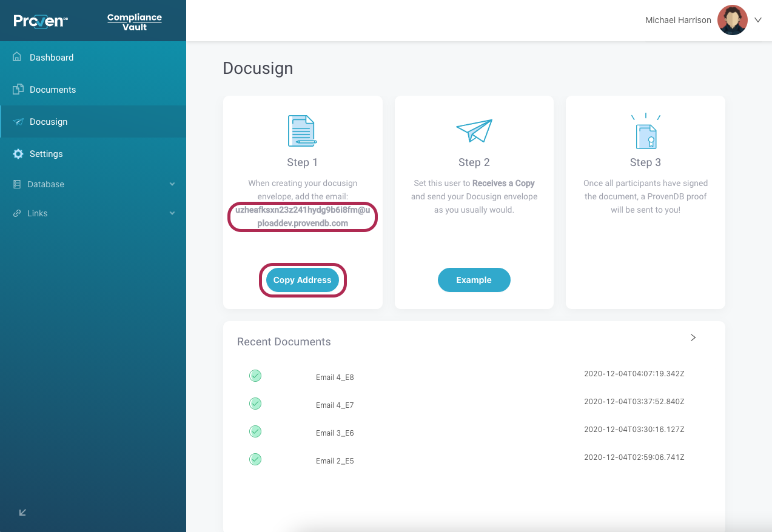Click the ProvenDB logo
772x532 pixels.
pos(41,21)
